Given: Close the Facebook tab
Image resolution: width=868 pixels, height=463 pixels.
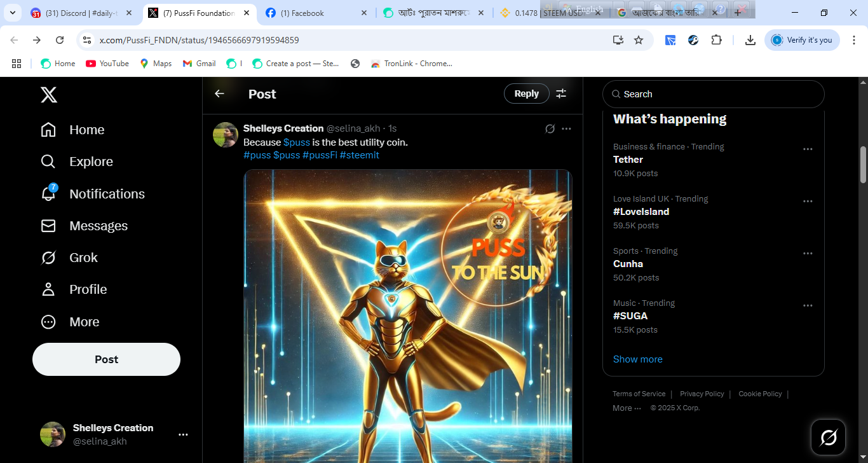Looking at the screenshot, I should [364, 13].
